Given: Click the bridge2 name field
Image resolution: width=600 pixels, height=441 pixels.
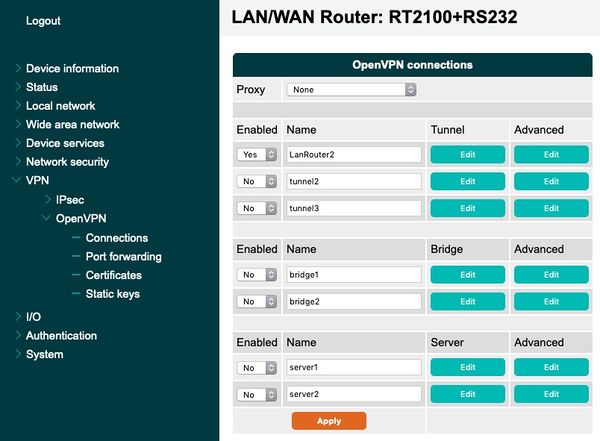Looking at the screenshot, I should tap(354, 302).
